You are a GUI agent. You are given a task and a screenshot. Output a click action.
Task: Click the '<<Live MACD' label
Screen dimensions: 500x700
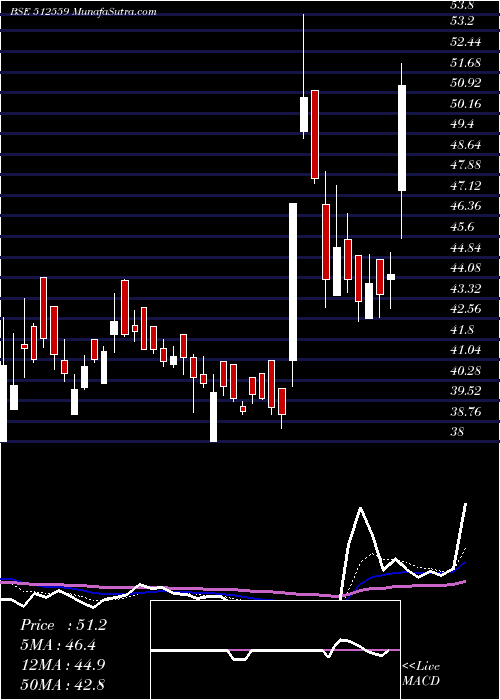tap(421, 674)
